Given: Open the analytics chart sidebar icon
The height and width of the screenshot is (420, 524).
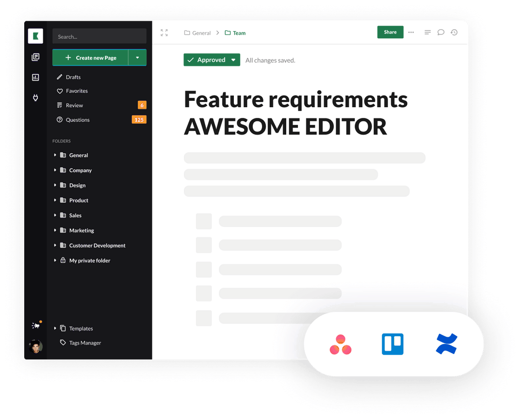Looking at the screenshot, I should (x=35, y=78).
